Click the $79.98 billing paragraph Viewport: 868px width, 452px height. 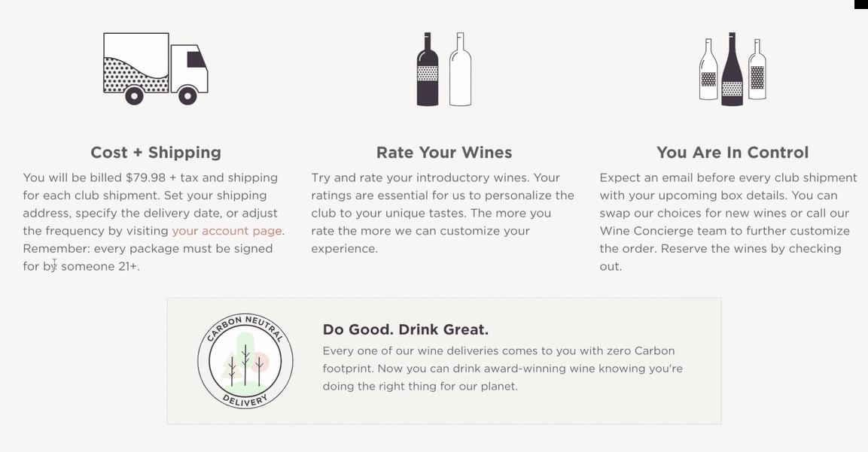[154, 222]
